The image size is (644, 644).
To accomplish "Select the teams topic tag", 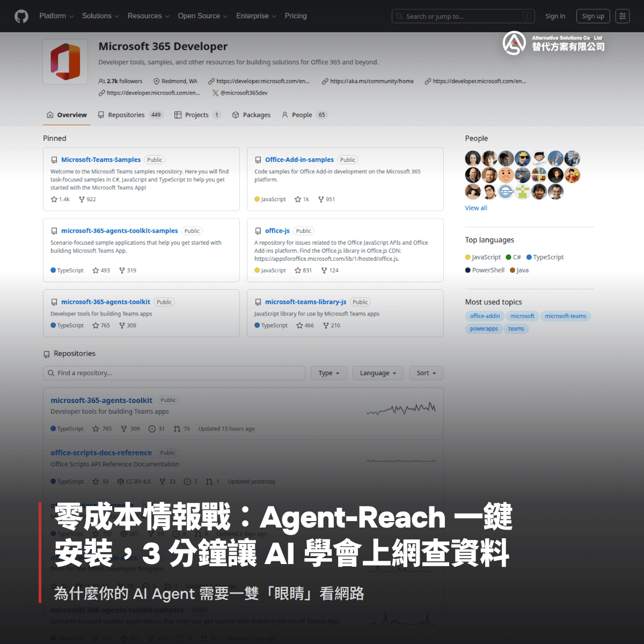I will click(x=516, y=328).
